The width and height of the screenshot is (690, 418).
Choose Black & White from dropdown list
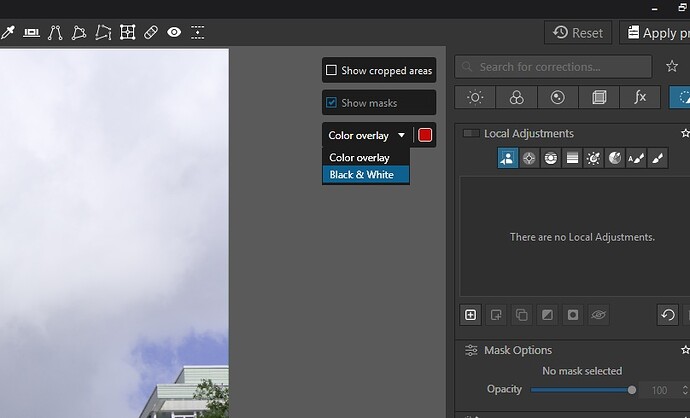362,175
